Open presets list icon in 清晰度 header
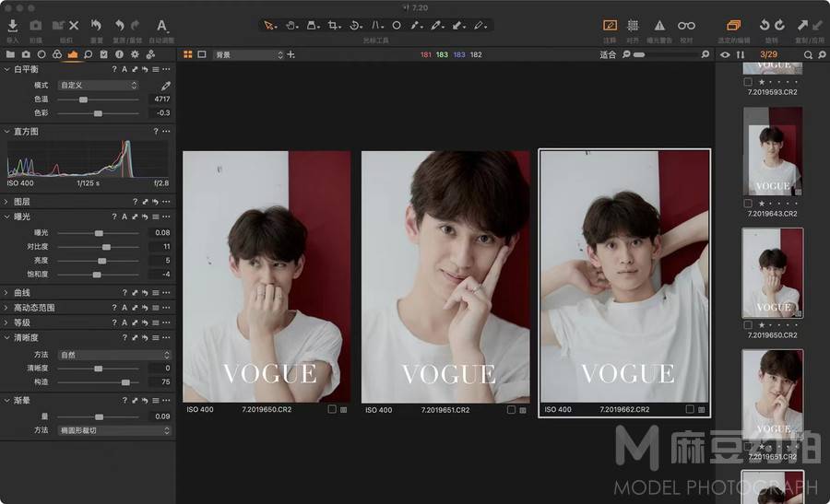Image resolution: width=830 pixels, height=504 pixels. coord(156,337)
